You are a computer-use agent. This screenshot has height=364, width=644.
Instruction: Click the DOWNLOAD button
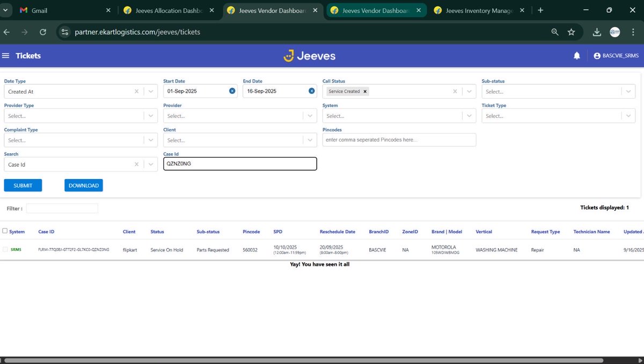tap(84, 185)
